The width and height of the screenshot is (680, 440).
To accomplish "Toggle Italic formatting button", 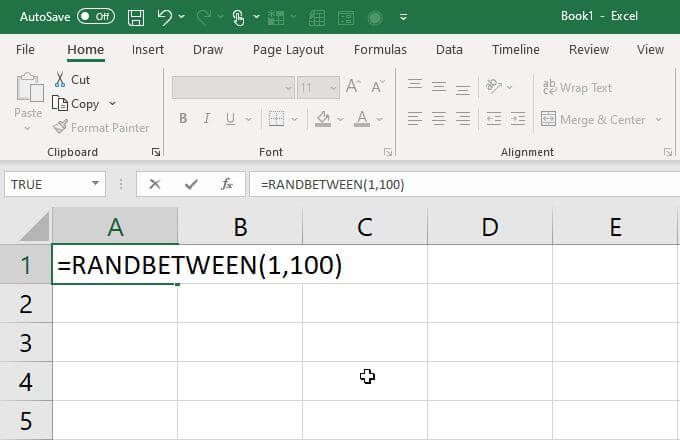I will click(207, 118).
